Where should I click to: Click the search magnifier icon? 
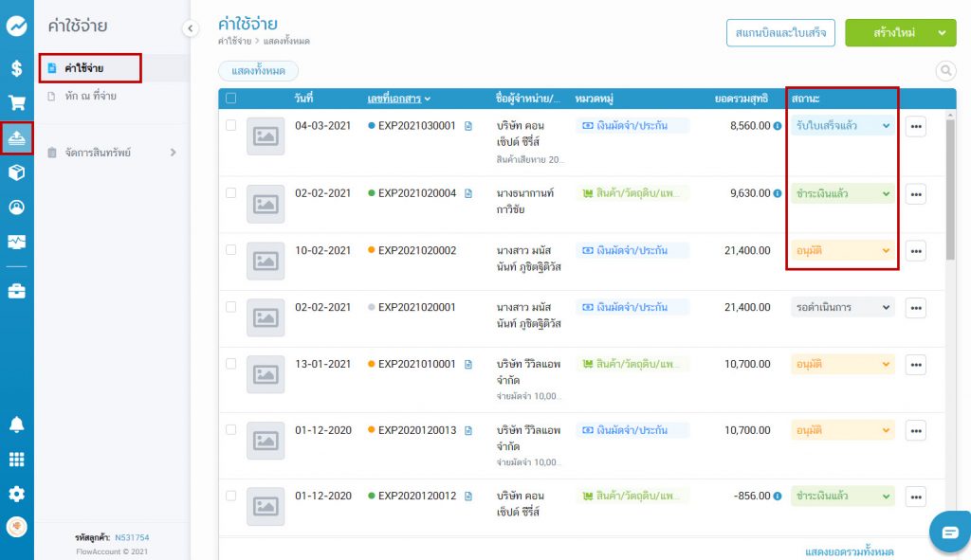click(945, 70)
